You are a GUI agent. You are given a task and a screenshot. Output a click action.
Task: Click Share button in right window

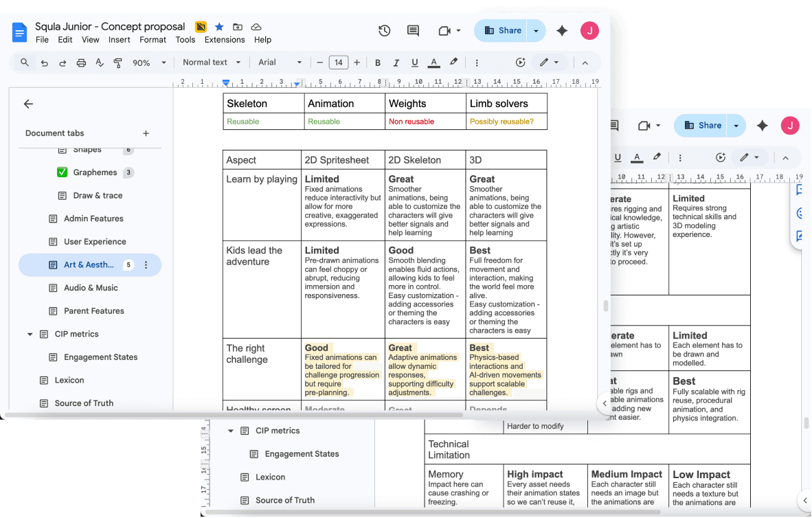click(x=700, y=125)
